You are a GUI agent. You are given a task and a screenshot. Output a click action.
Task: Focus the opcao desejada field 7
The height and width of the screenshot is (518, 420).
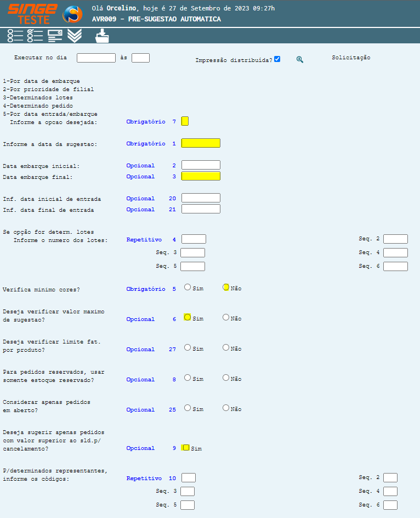[185, 121]
